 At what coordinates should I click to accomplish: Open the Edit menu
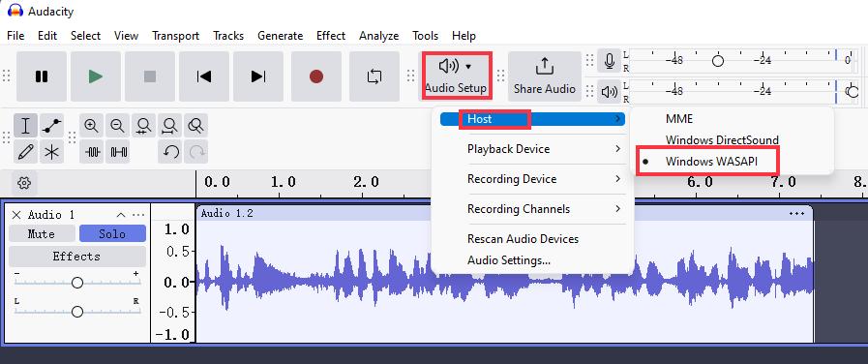pyautogui.click(x=47, y=36)
